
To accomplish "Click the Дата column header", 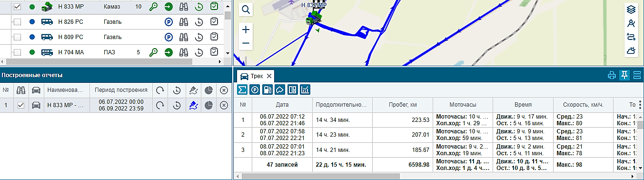I will point(282,105).
